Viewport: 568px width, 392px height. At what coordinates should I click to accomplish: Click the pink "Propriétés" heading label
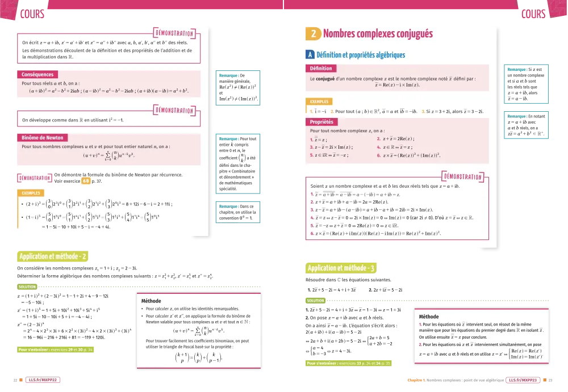click(322, 122)
